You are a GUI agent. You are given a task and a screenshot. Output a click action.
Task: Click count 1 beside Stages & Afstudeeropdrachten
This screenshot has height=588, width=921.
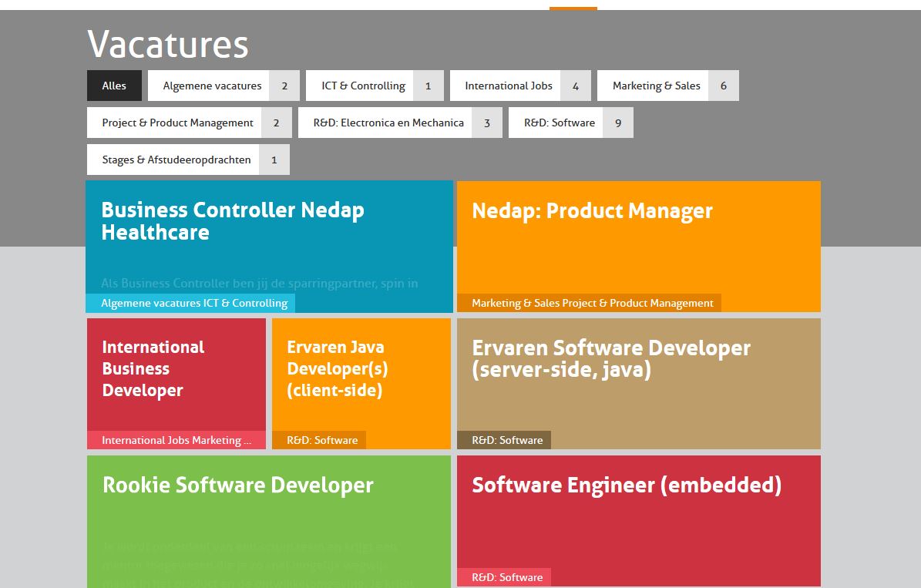click(274, 160)
